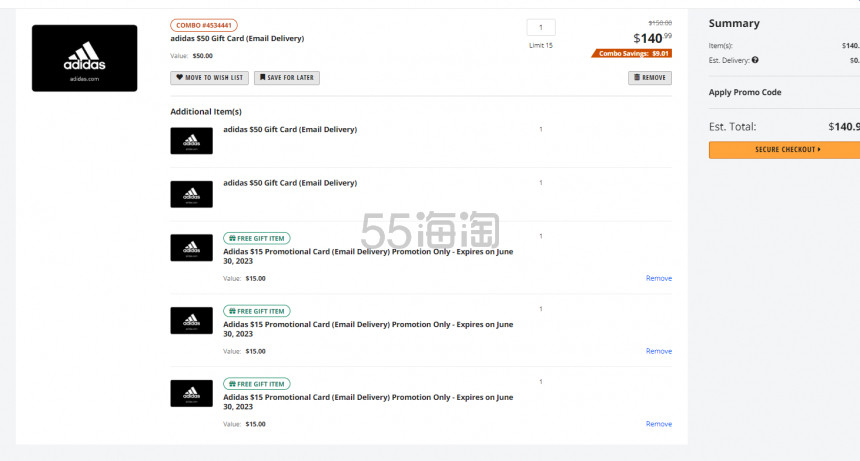
Task: Click the large adidas gift card image
Action: (x=84, y=58)
